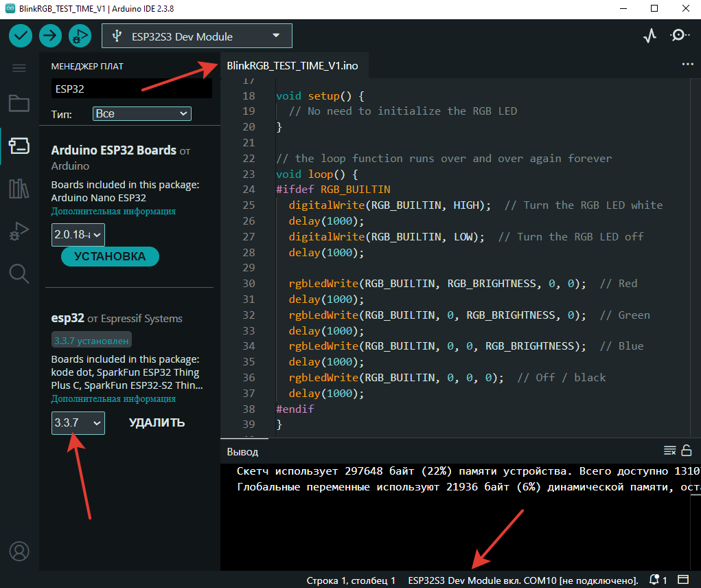Click the #ifdef RGB_BUILTIN line
The image size is (701, 588).
pos(333,190)
